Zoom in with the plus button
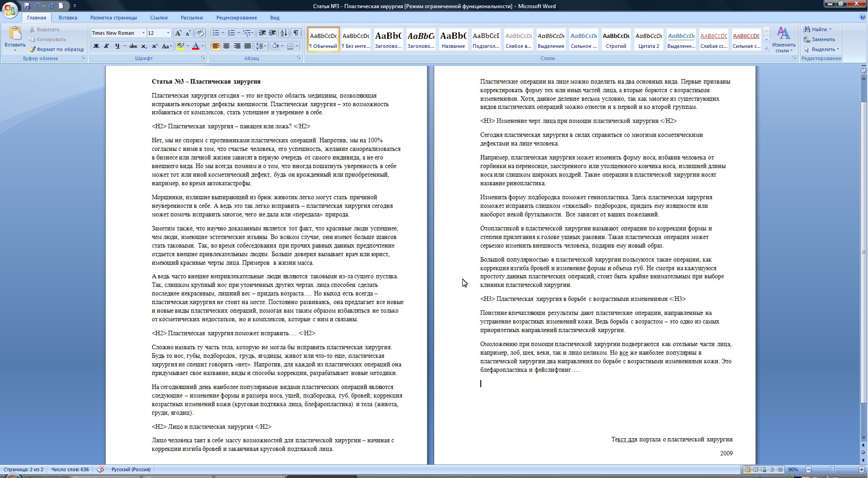This screenshot has width=868, height=478. pos(861,469)
